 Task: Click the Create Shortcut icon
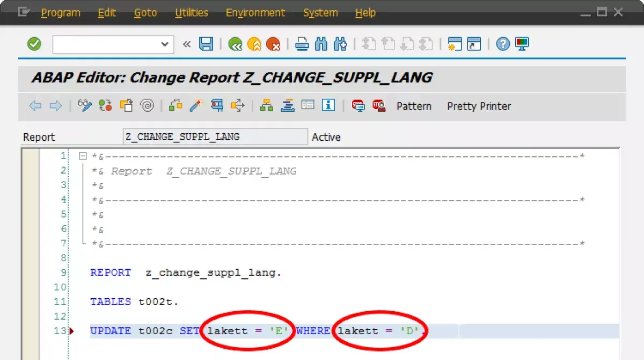point(474,44)
